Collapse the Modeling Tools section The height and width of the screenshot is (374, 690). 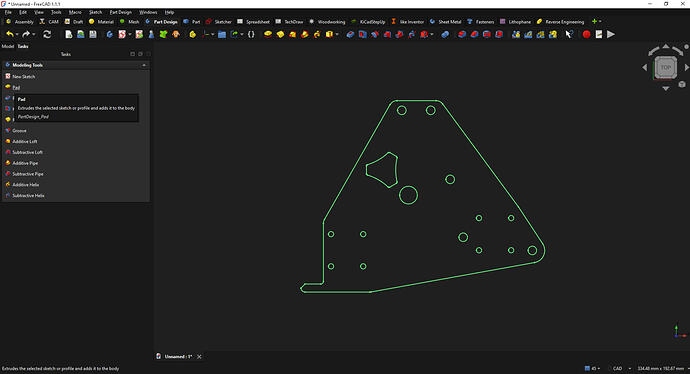[x=144, y=65]
